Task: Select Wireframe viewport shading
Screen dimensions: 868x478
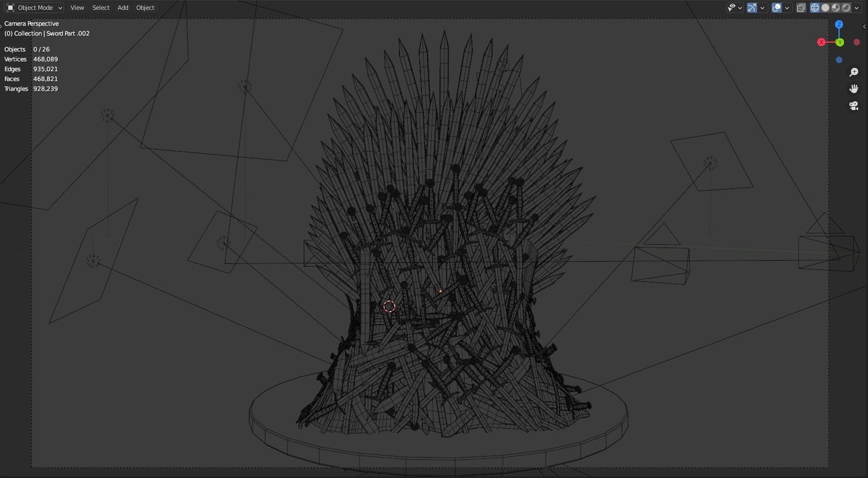Action: (x=815, y=8)
